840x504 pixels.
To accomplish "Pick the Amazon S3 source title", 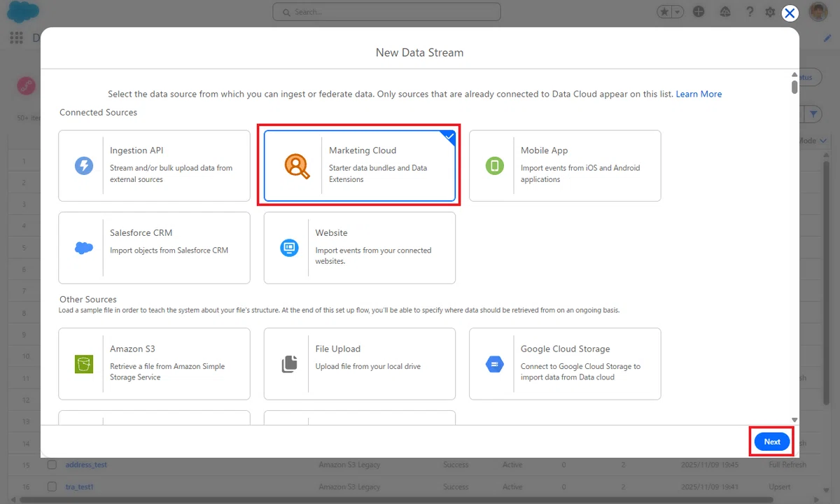I will coord(133,349).
